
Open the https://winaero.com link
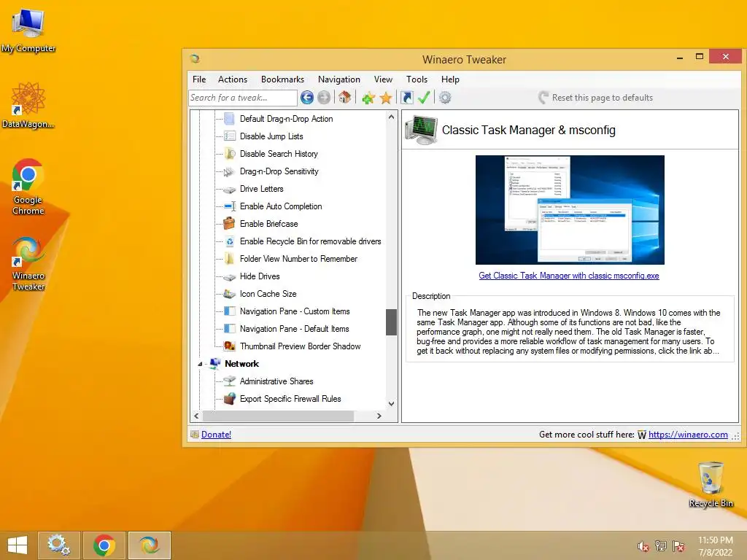[x=688, y=435]
